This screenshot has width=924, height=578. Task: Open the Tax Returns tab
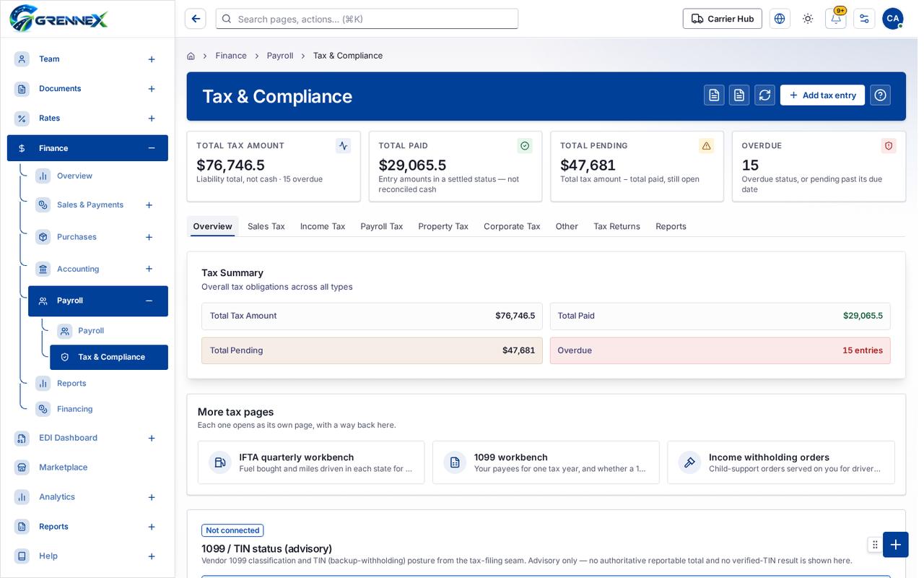616,226
